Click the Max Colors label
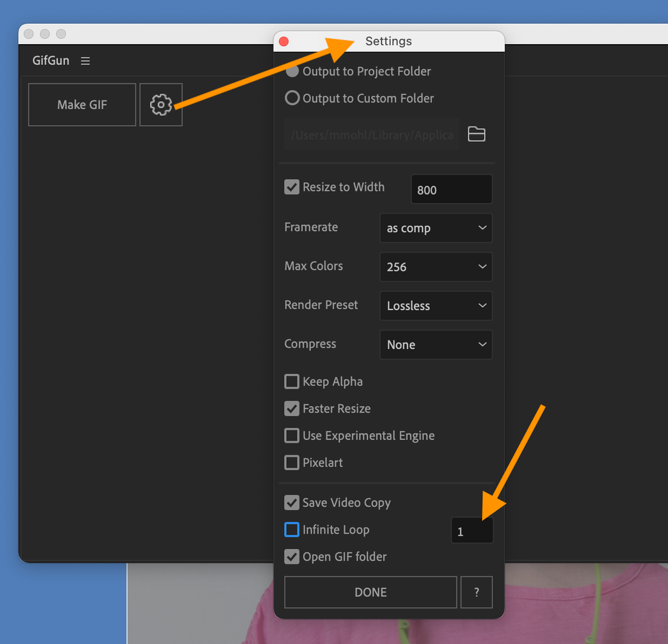 click(x=314, y=266)
